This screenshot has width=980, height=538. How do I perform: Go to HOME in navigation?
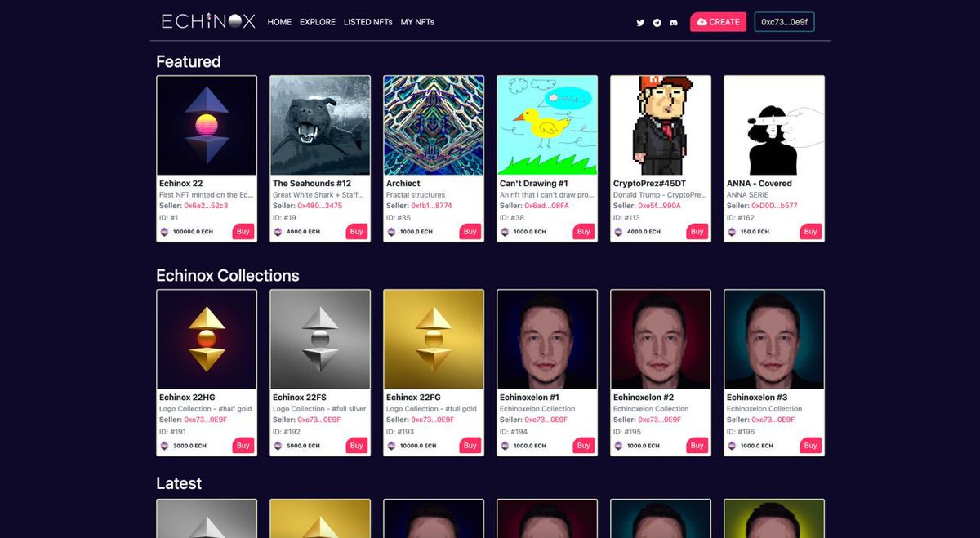click(279, 22)
